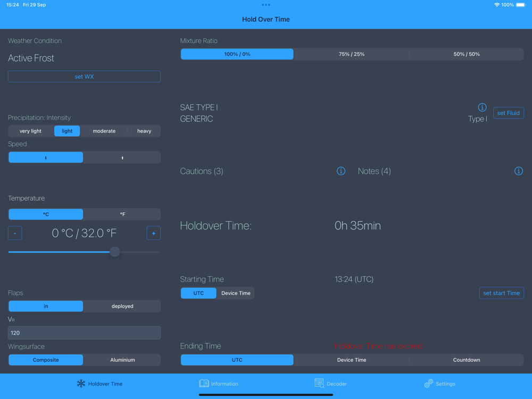Viewport: 532px width, 399px height.
Task: Click the temperature slider's unfilled track
Action: [140, 252]
